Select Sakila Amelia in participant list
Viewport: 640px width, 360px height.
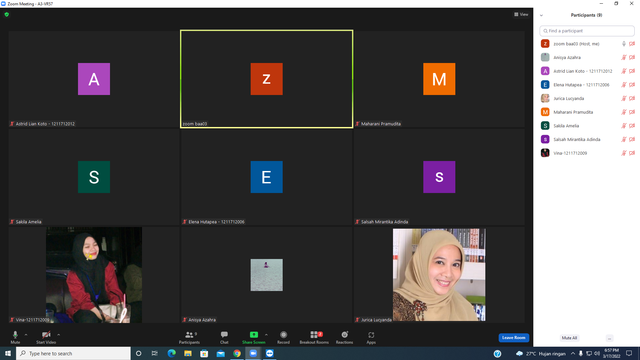(587, 126)
